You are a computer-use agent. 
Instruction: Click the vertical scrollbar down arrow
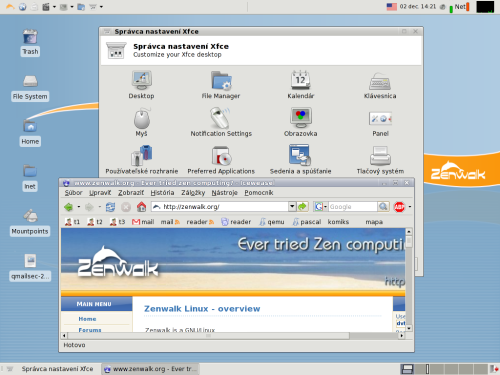(409, 328)
